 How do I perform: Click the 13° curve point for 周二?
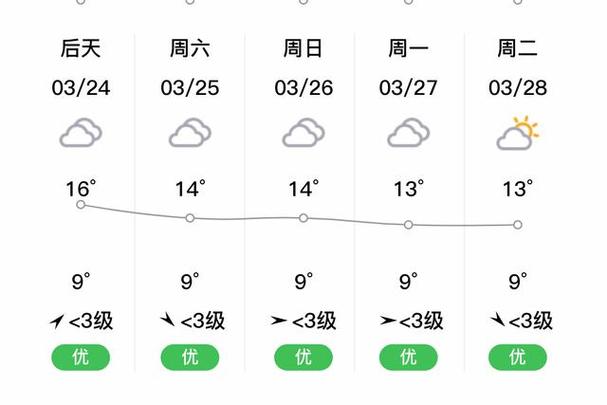(x=518, y=225)
